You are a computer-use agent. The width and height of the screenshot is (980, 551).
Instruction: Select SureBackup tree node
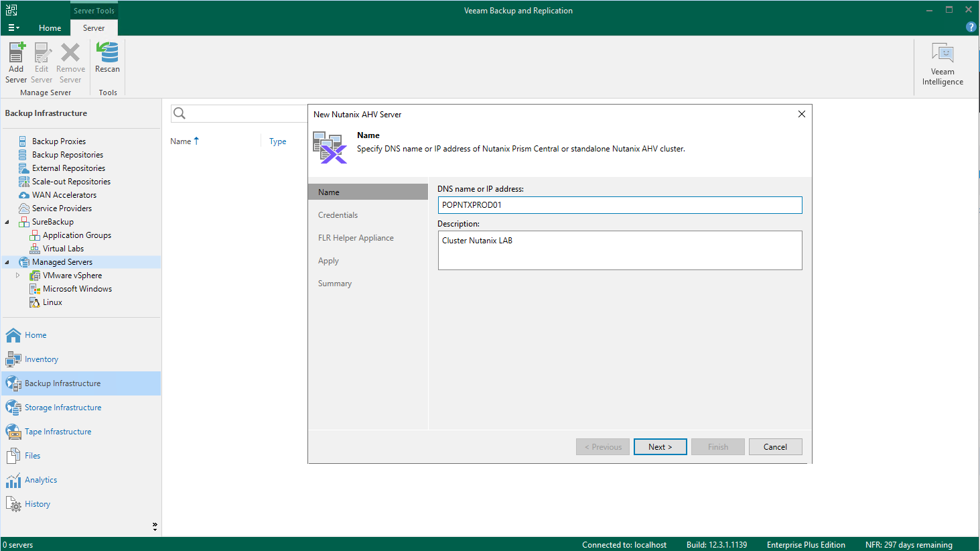[x=53, y=222]
